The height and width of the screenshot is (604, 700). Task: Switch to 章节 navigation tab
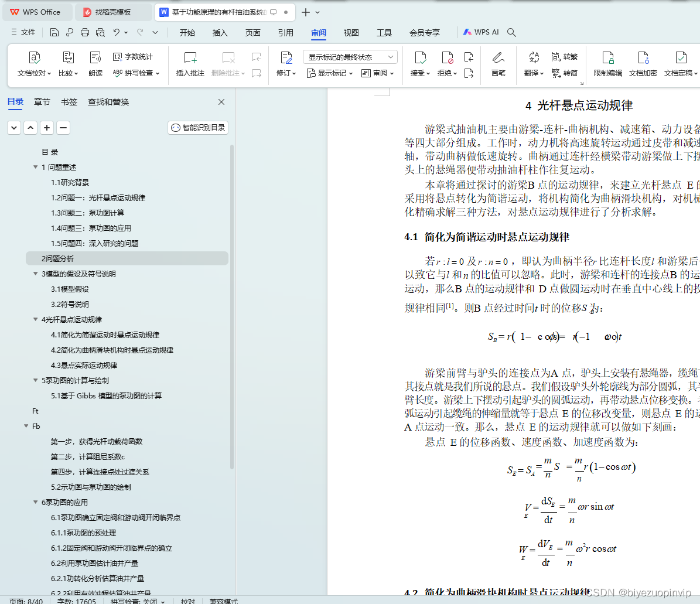pyautogui.click(x=42, y=102)
